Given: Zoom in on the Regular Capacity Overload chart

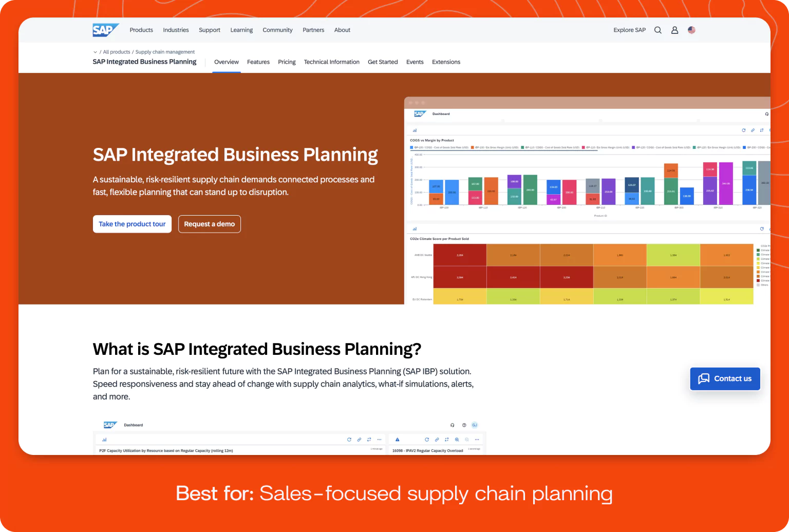Looking at the screenshot, I should click(x=457, y=440).
